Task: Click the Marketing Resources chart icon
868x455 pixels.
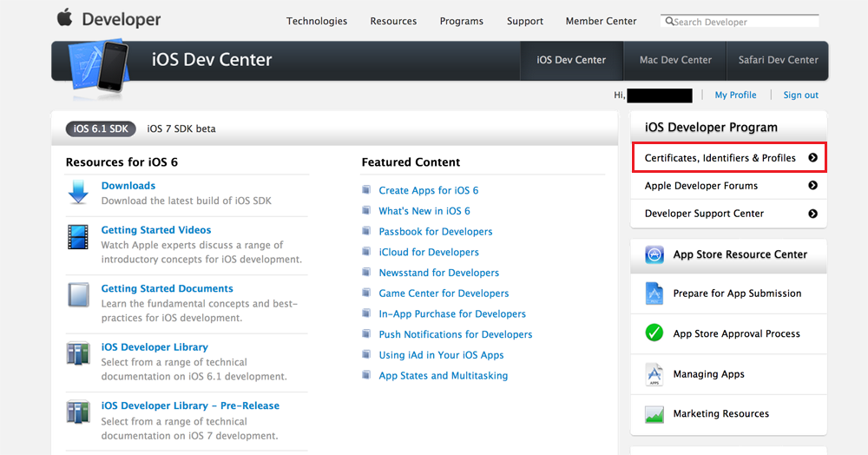Action: 654,414
